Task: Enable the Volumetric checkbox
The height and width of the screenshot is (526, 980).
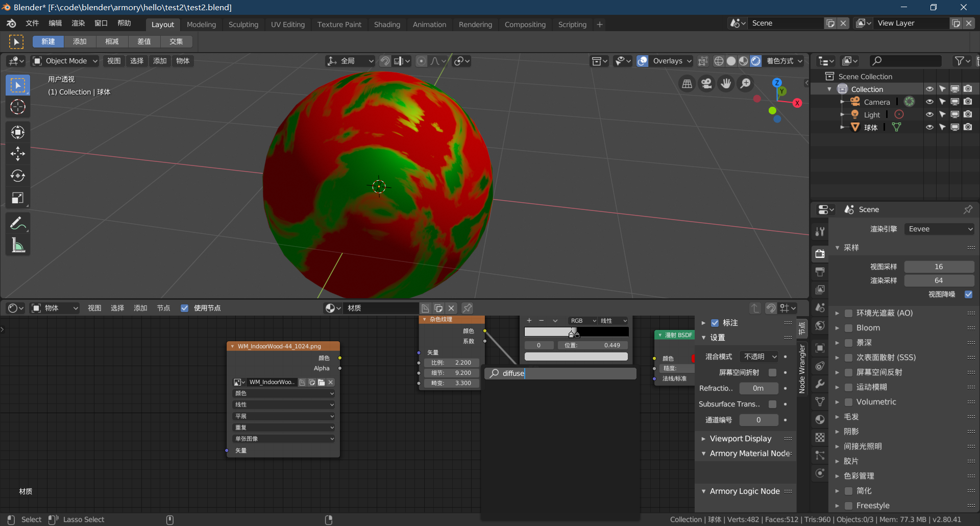Action: [849, 402]
